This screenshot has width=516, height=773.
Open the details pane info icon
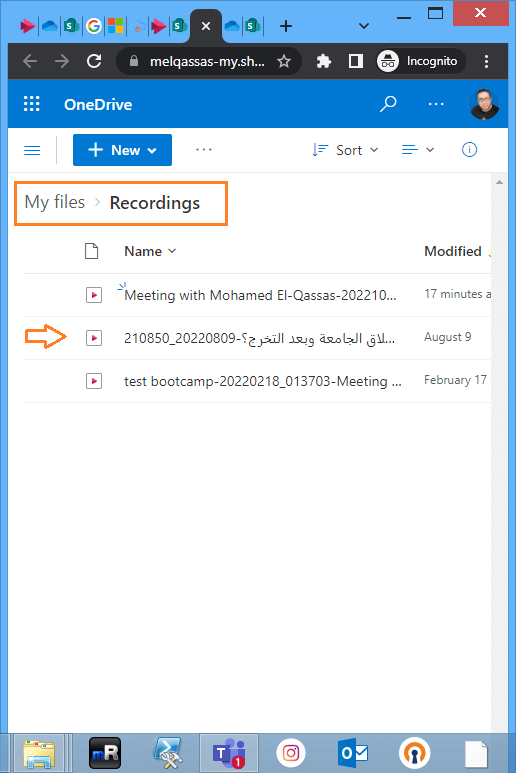[x=469, y=149]
